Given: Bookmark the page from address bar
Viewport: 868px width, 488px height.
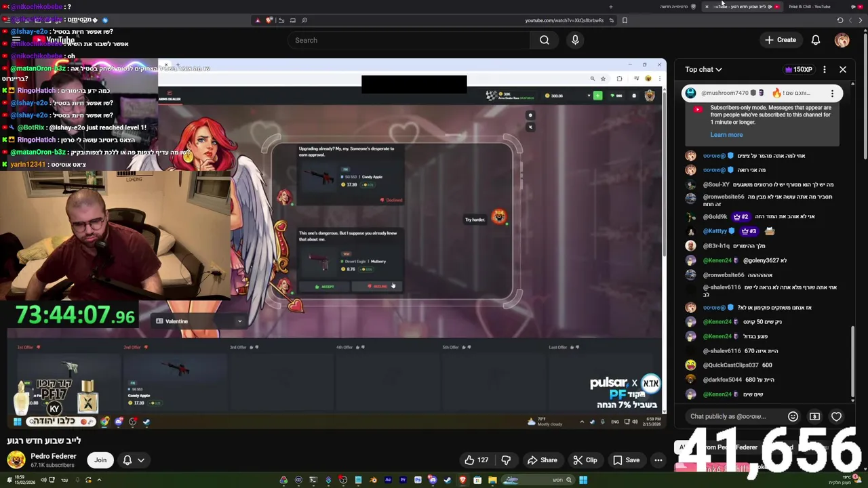Looking at the screenshot, I should [625, 20].
